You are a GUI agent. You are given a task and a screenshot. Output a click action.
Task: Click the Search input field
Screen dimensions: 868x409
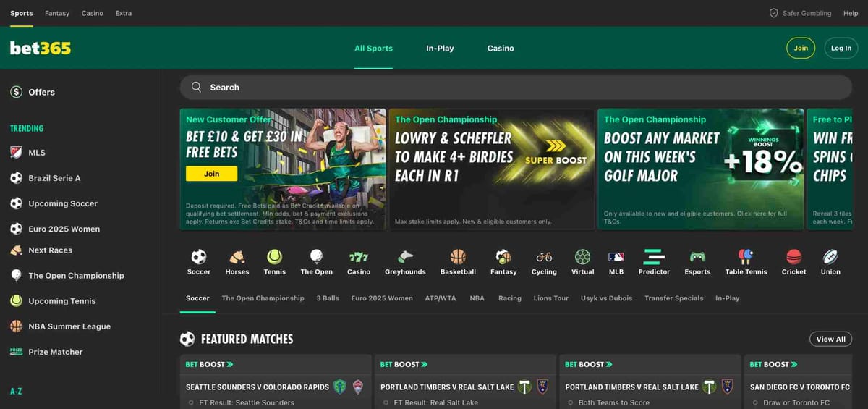click(x=516, y=87)
